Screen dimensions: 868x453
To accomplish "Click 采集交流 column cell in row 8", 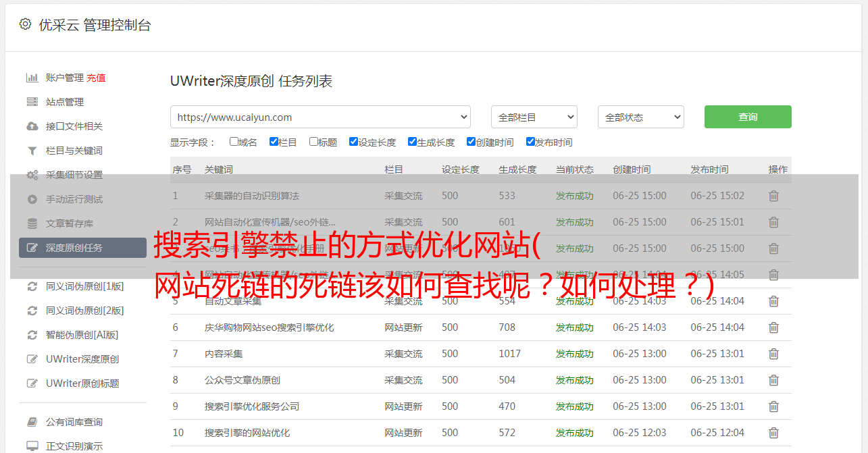I will pyautogui.click(x=403, y=380).
